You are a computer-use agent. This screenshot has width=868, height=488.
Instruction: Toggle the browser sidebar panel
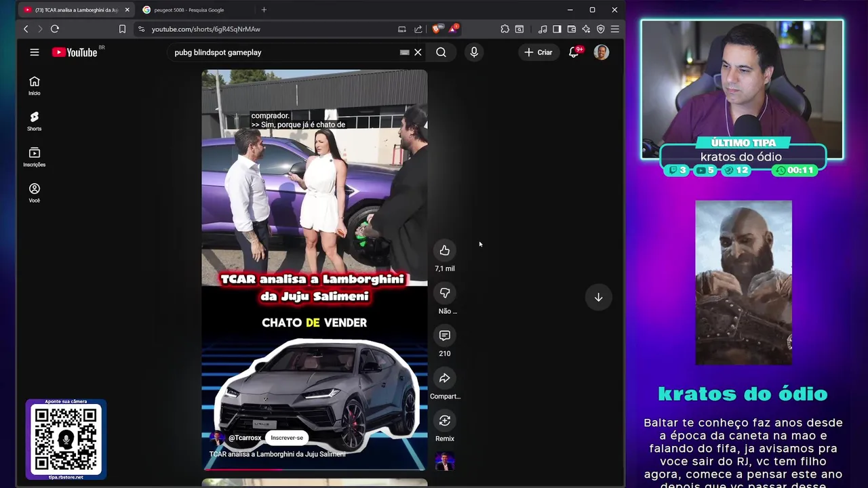[x=557, y=29]
